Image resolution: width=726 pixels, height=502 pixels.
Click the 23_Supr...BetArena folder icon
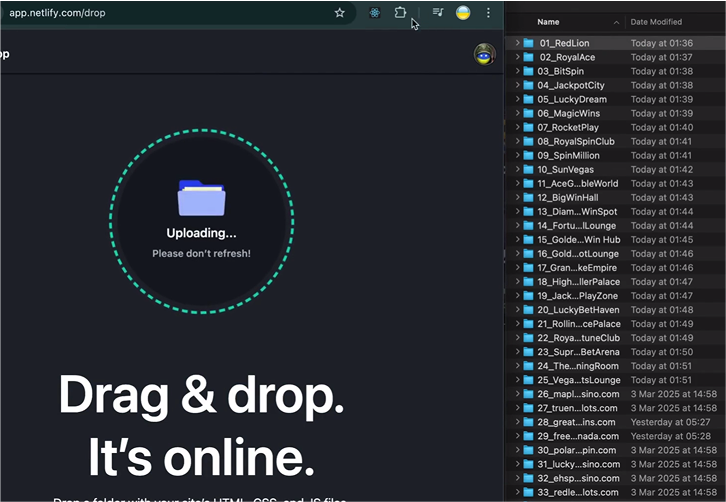[x=528, y=352]
